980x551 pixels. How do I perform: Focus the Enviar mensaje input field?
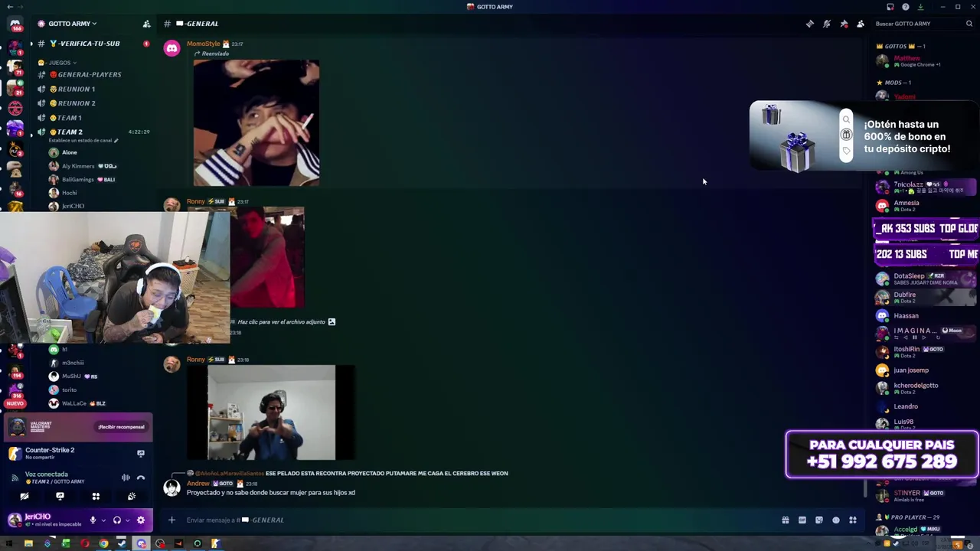(475, 520)
